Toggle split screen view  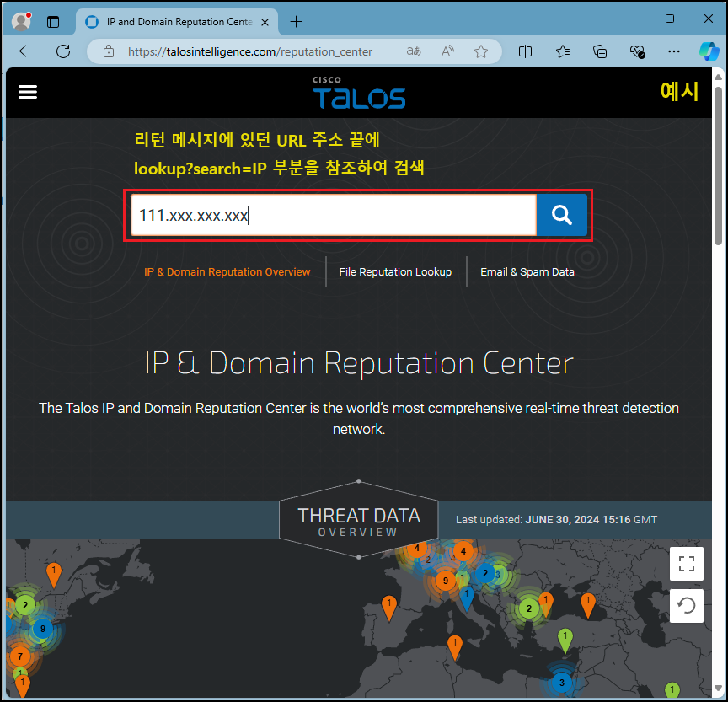click(x=525, y=51)
